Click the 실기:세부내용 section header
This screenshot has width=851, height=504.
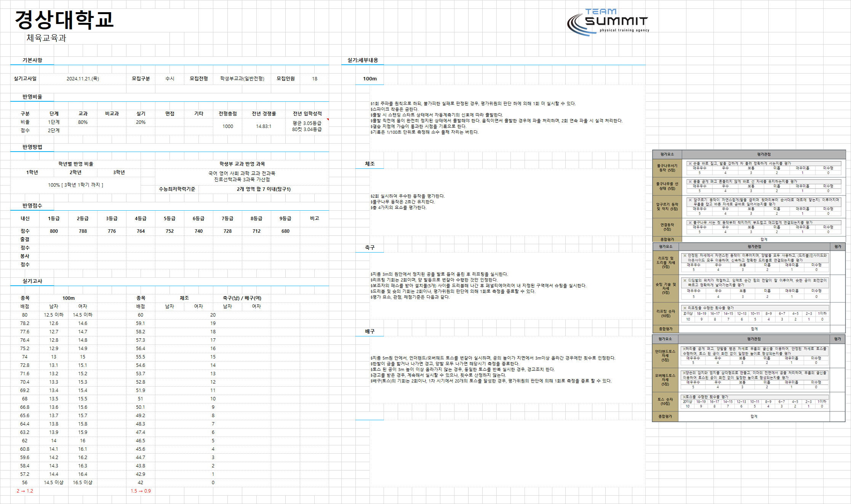point(363,60)
